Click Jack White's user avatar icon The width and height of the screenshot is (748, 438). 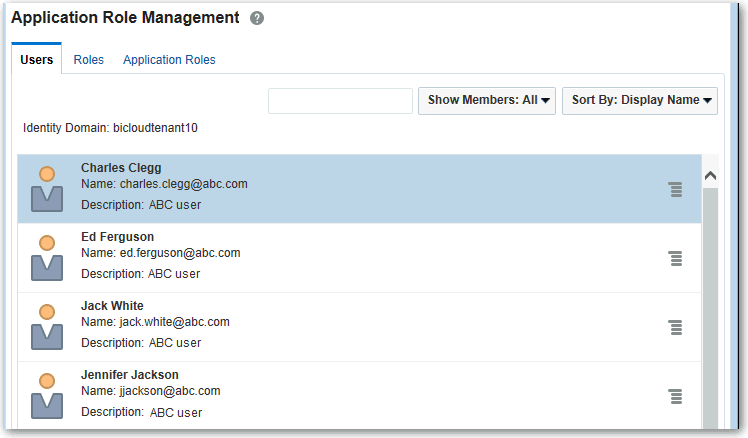pos(47,327)
